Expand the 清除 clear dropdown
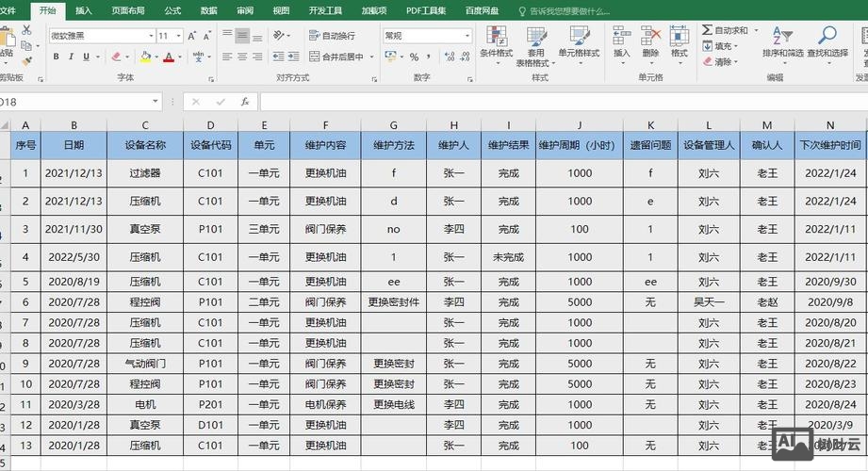Image resolution: width=868 pixels, height=471 pixels. coord(736,61)
